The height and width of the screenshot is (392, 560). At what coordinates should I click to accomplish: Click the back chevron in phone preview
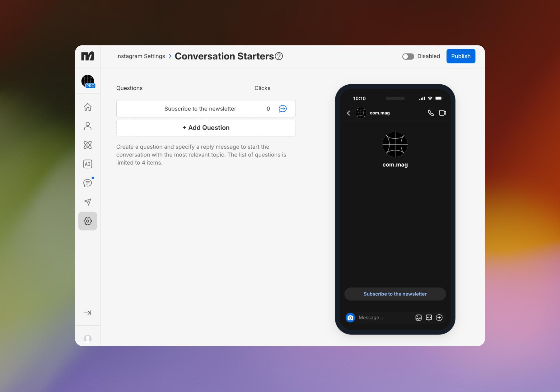348,113
